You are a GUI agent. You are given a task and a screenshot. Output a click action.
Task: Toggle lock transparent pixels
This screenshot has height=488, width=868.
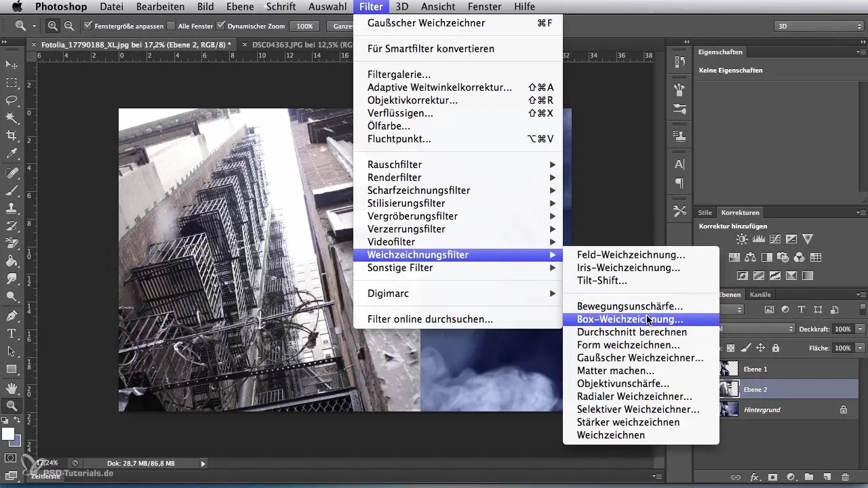(x=730, y=348)
